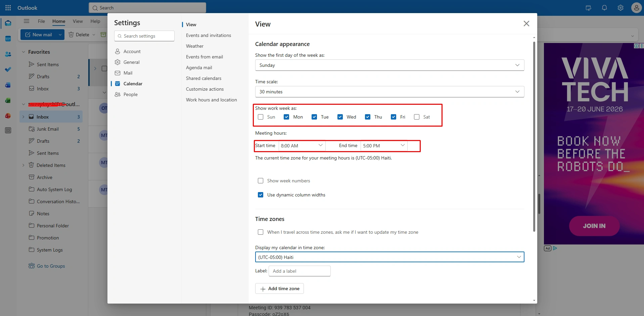Screen dimensions: 644x316
Task: Check the Sun work week checkbox
Action: [261, 117]
